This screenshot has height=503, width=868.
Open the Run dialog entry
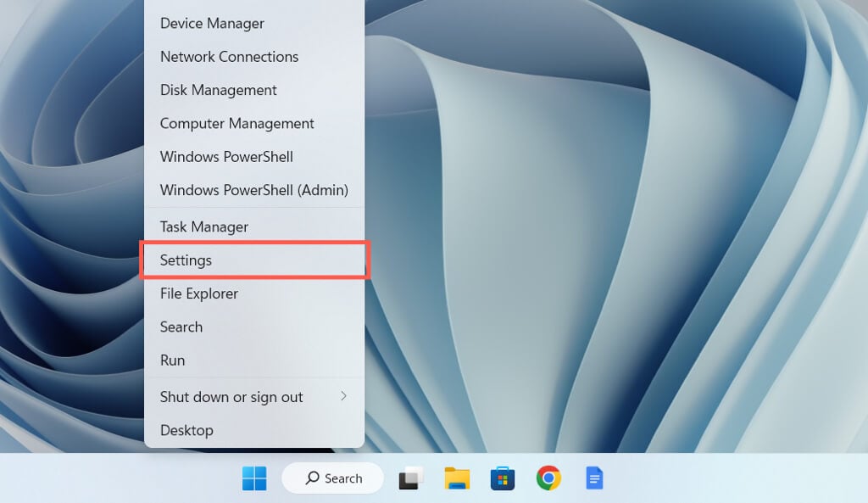[254, 360]
